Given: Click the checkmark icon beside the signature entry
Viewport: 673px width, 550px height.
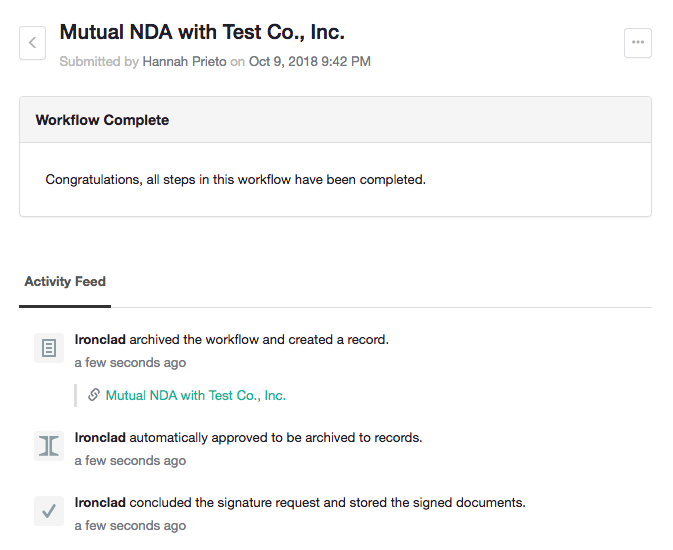Looking at the screenshot, I should (49, 511).
